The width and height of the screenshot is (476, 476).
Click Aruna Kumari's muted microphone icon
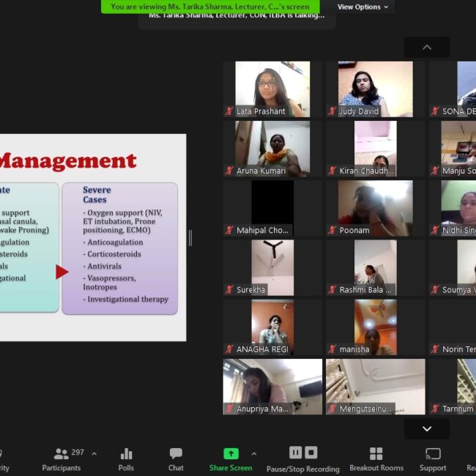(230, 171)
